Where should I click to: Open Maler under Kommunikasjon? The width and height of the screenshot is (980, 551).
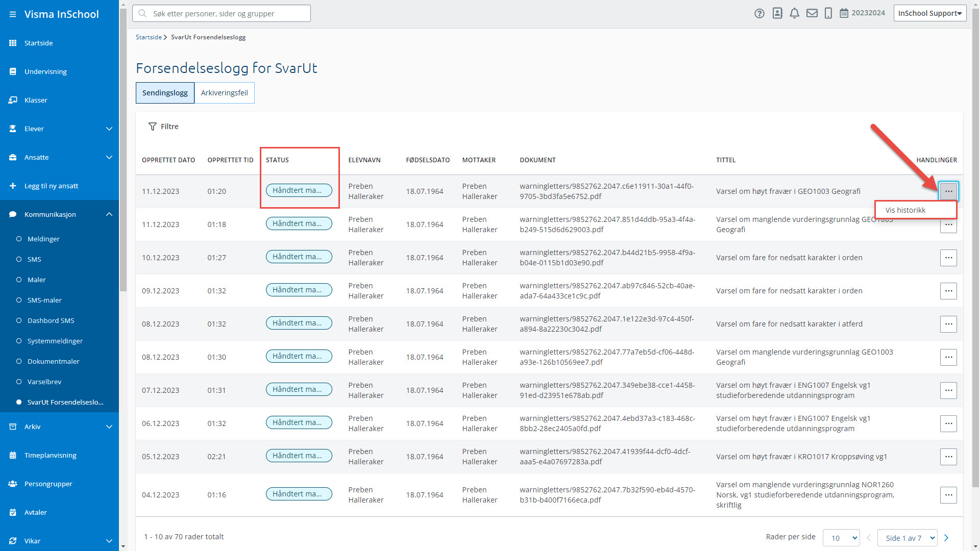coord(59,280)
